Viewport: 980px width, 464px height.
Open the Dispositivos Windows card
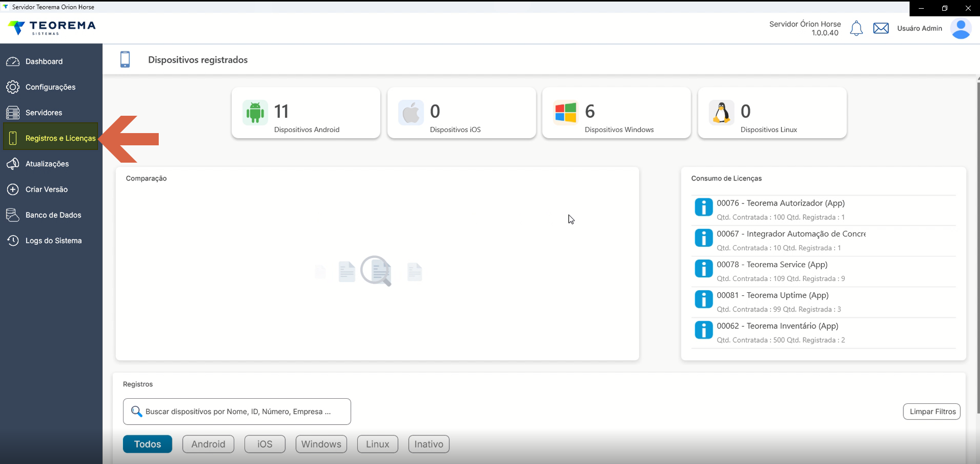617,113
